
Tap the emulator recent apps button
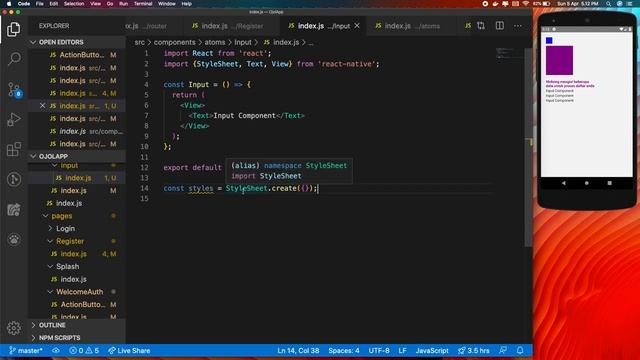coord(610,183)
